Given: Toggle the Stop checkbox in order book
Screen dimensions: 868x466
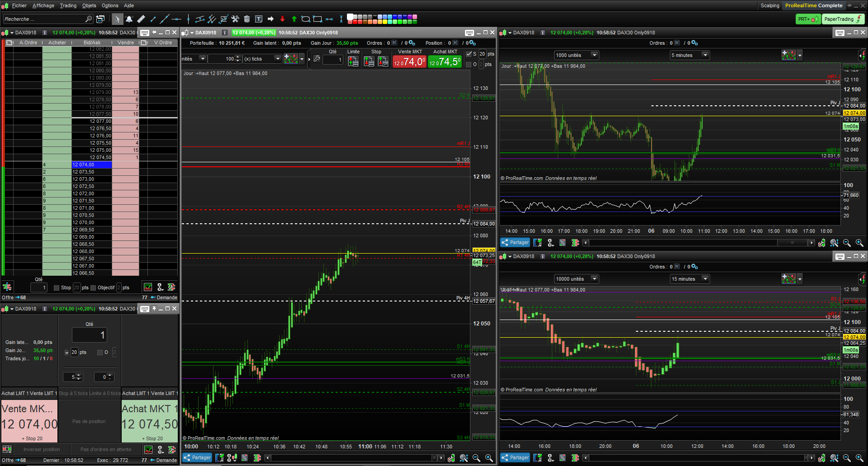Looking at the screenshot, I should [57, 288].
